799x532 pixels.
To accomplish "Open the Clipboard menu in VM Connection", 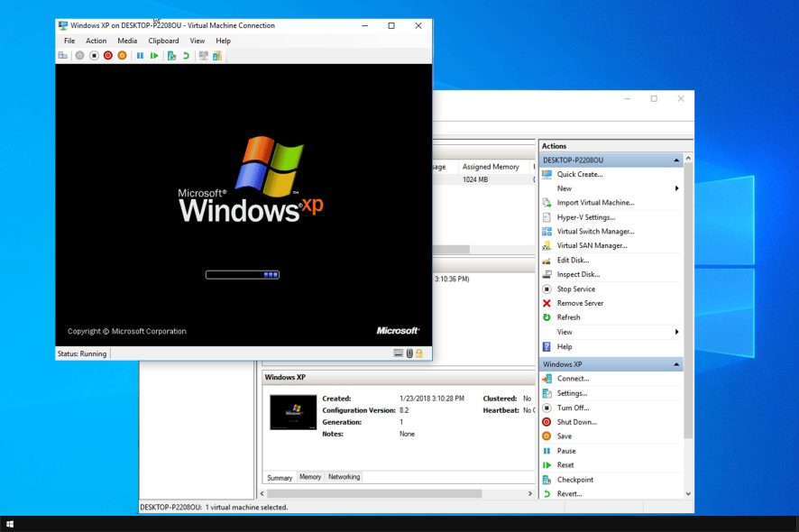I will pos(163,41).
